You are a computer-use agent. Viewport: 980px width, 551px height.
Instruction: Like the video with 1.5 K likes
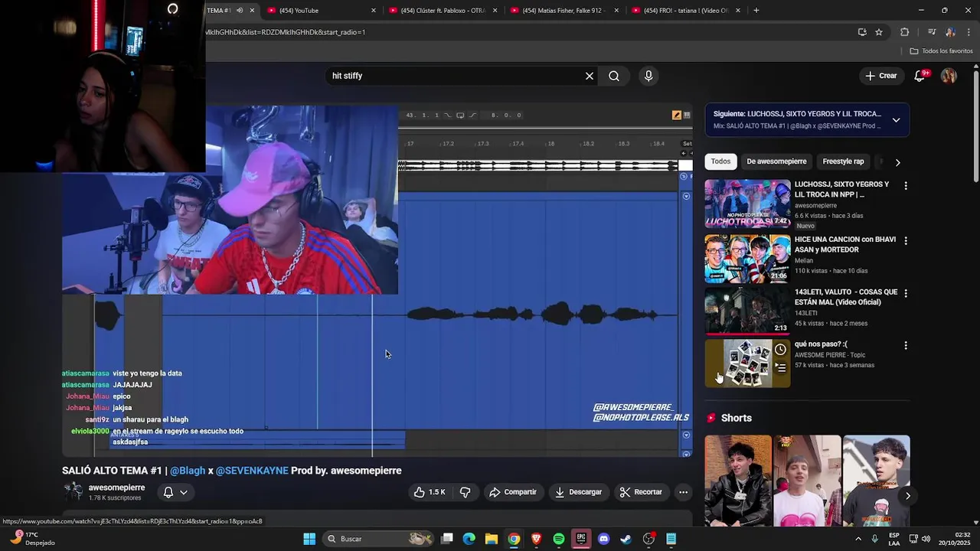[430, 492]
